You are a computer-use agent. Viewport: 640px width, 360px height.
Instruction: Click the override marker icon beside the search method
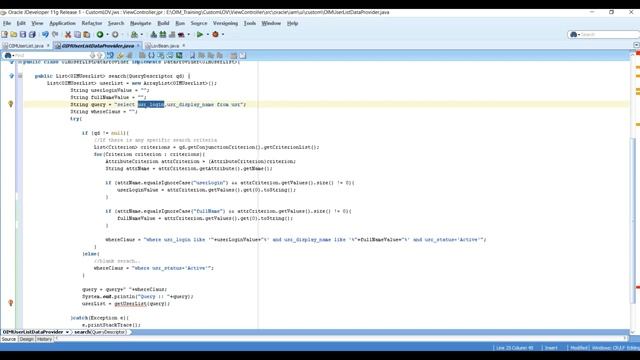(11, 76)
